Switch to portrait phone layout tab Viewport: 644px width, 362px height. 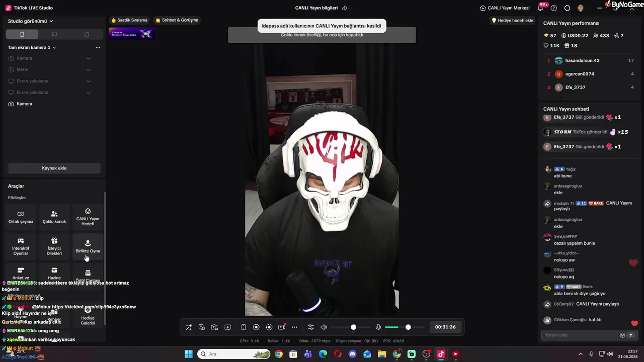pyautogui.click(x=22, y=34)
